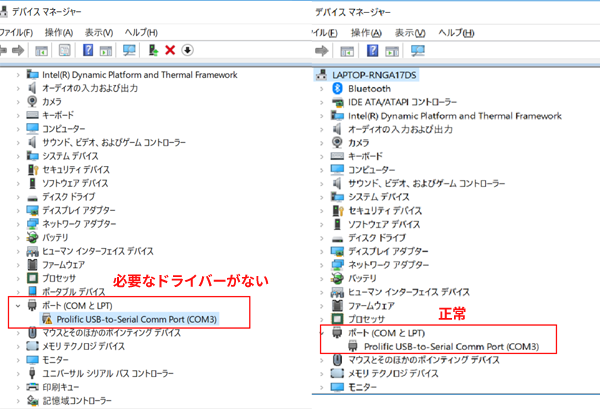Select オーディオの入力および出力 in right window
Viewport: 600px width, 409px height.
click(x=400, y=129)
